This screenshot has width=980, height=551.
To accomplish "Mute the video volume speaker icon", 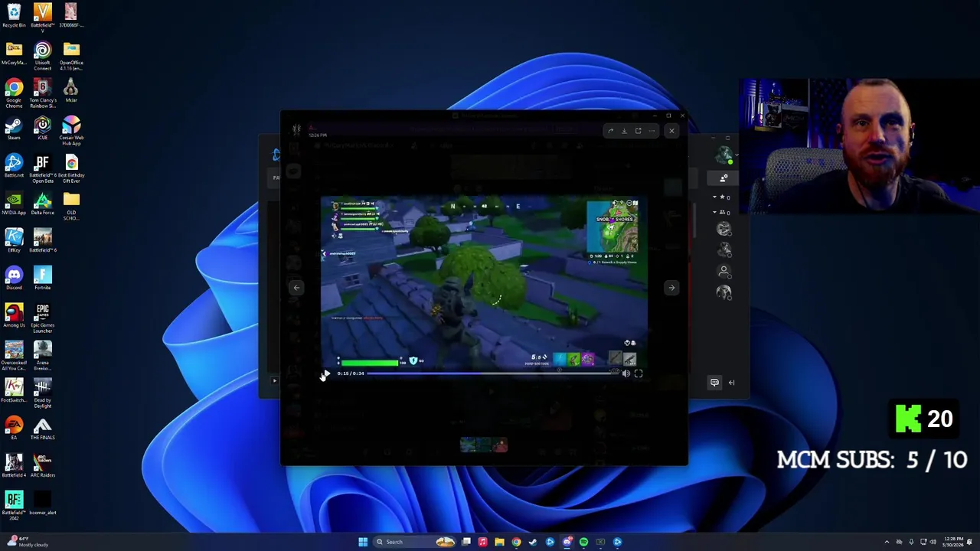I will pyautogui.click(x=626, y=373).
